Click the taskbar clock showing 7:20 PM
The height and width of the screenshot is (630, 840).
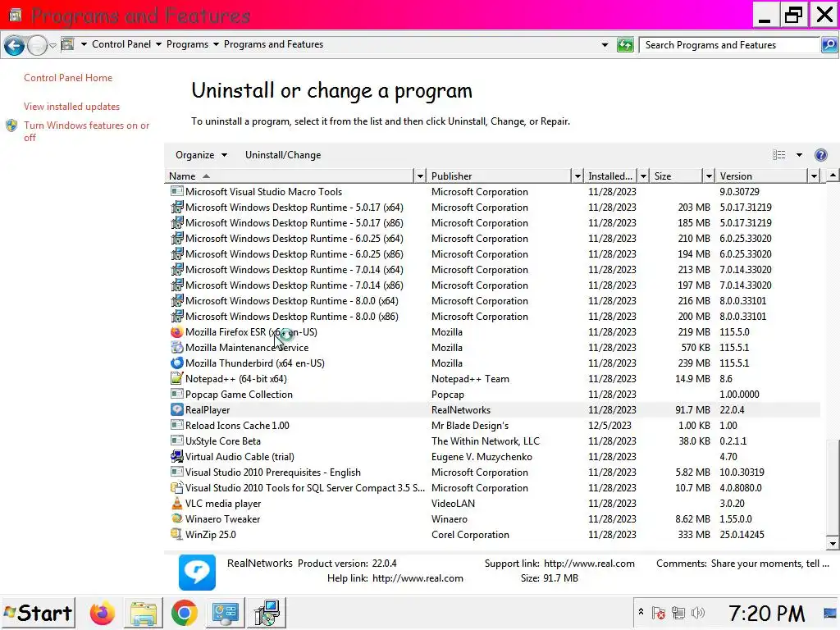(x=767, y=614)
